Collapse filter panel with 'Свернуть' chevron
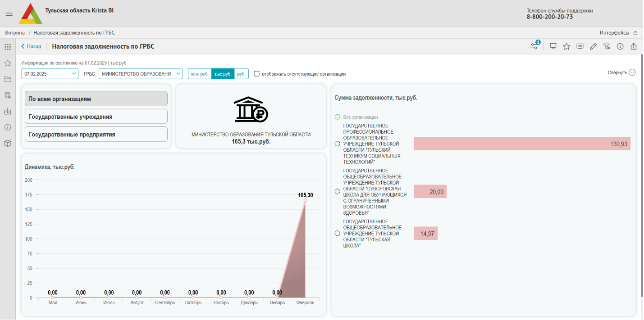 (x=632, y=72)
